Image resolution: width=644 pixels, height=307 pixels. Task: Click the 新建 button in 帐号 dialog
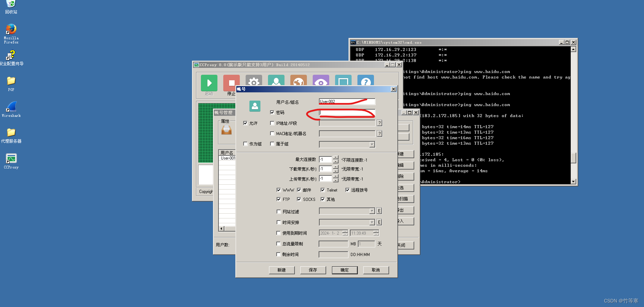click(x=282, y=270)
